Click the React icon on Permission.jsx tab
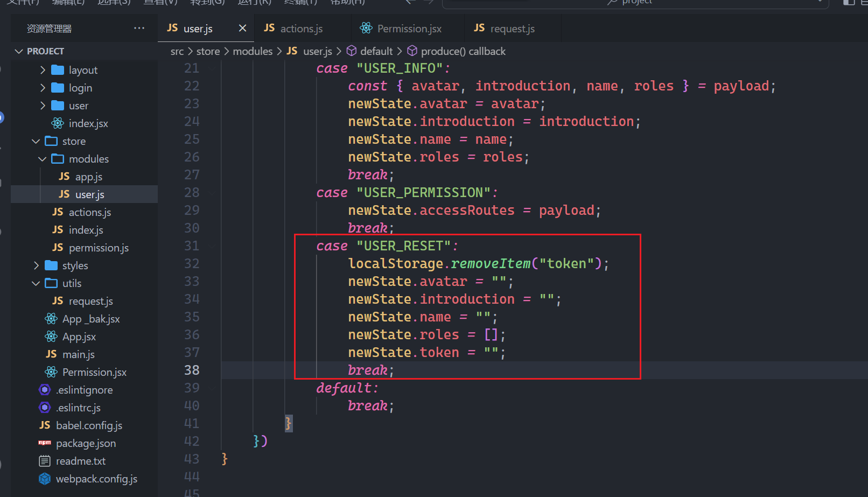The image size is (868, 497). click(x=366, y=28)
